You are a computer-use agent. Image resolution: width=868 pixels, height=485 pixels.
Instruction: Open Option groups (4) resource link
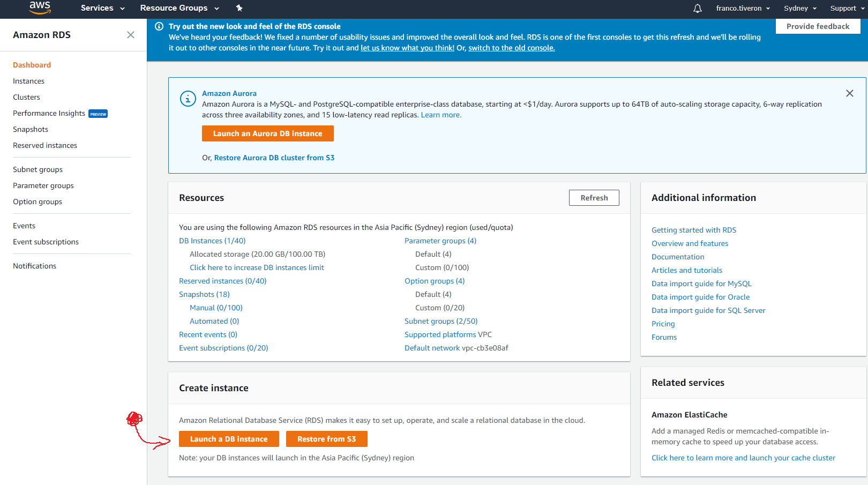[x=435, y=281]
